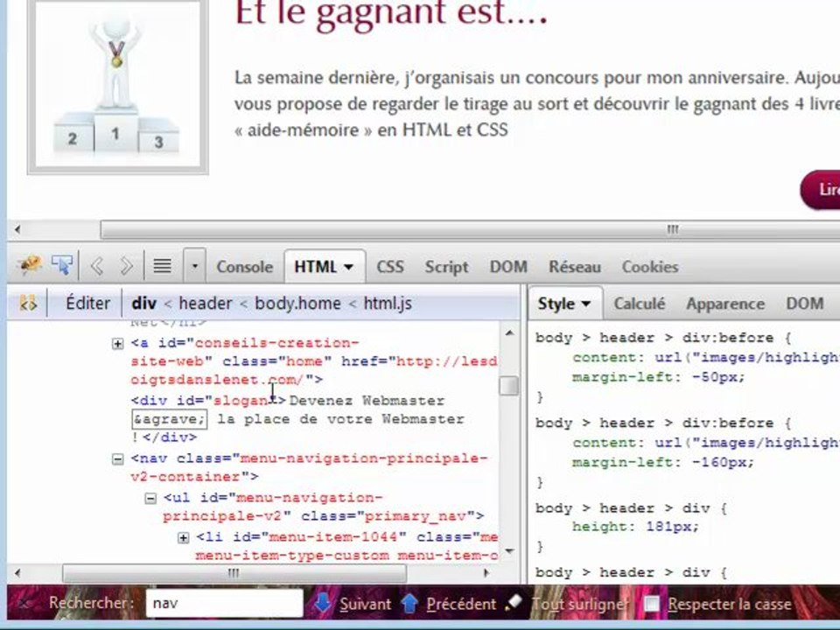The width and height of the screenshot is (840, 630).
Task: Switch to the Calculé side tab
Action: 639,304
